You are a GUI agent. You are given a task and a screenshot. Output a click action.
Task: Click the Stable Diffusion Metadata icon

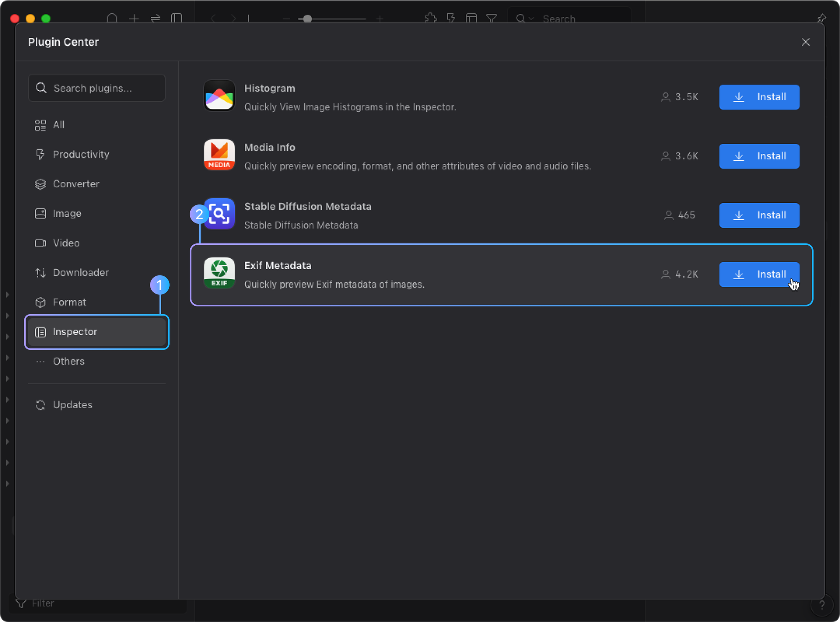point(220,214)
